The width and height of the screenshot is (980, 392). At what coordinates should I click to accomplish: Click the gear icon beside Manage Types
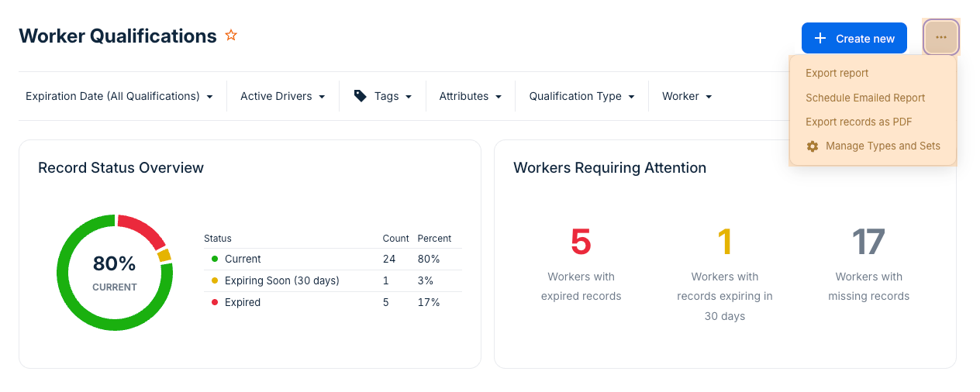(x=813, y=146)
